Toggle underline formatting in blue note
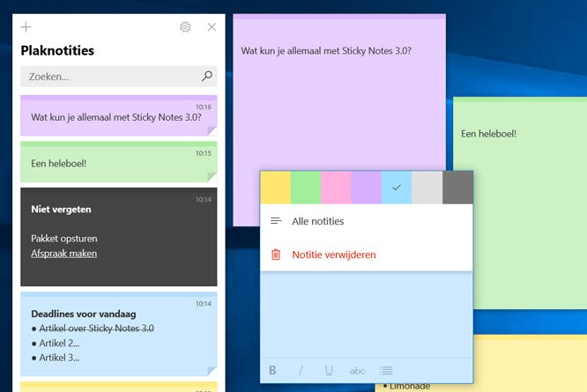This screenshot has width=587, height=392. click(x=329, y=370)
